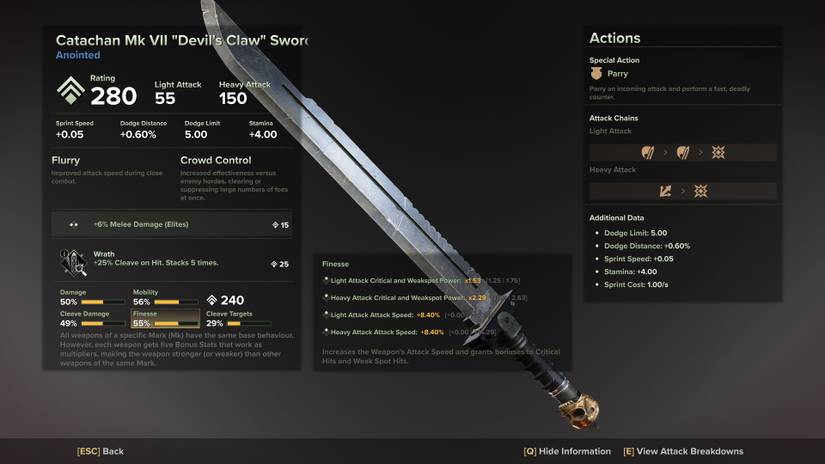Click the Rating chevron emblem icon
The height and width of the screenshot is (464, 825).
71,90
